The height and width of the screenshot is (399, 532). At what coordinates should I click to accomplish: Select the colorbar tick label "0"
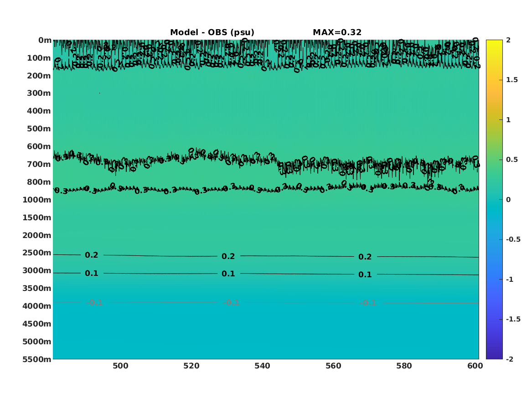[508, 200]
